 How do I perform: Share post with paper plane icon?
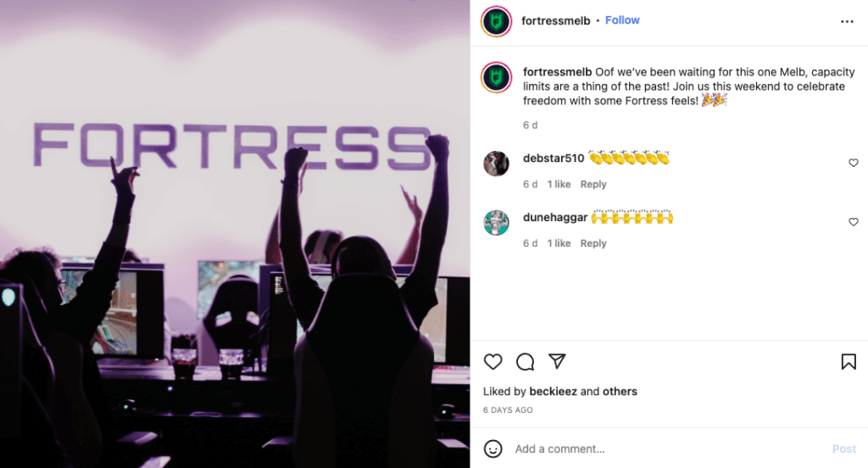coord(557,361)
